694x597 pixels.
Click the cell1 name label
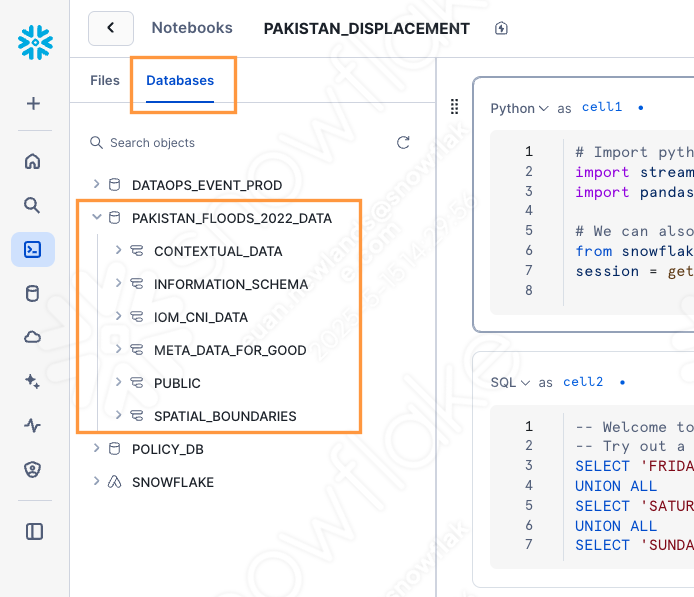pos(601,107)
